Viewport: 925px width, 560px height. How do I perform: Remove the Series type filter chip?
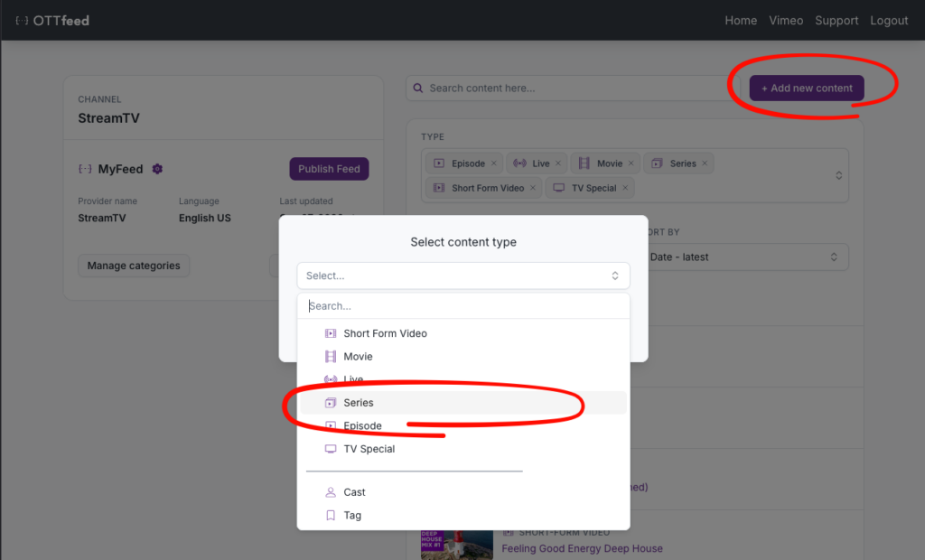[705, 163]
